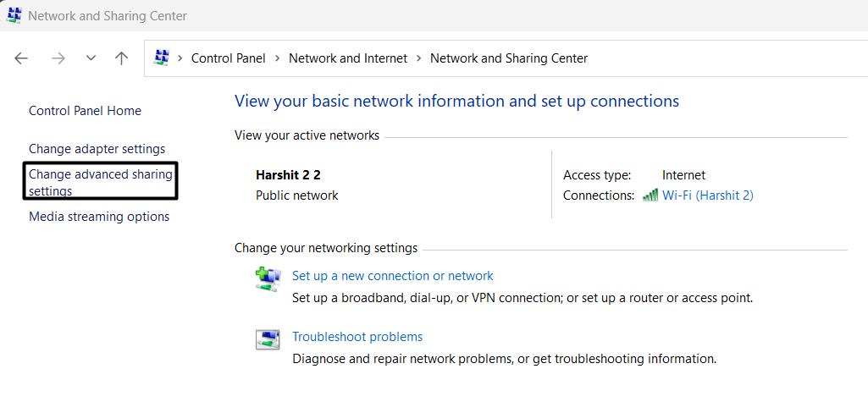The image size is (868, 402).
Task: Go to the Network and Internet breadcrumb item
Action: click(347, 58)
